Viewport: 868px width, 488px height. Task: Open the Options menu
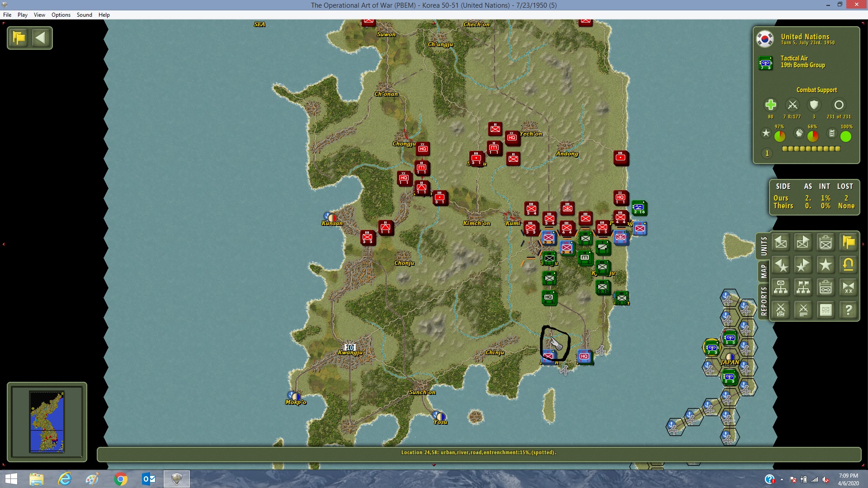61,15
